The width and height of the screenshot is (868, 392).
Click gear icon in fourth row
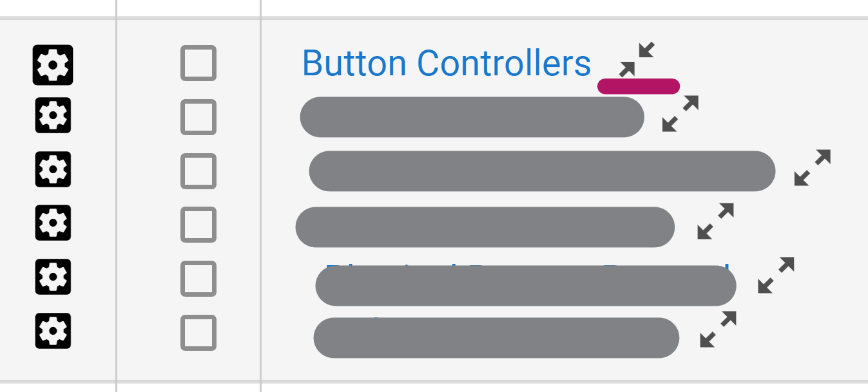pos(53,223)
